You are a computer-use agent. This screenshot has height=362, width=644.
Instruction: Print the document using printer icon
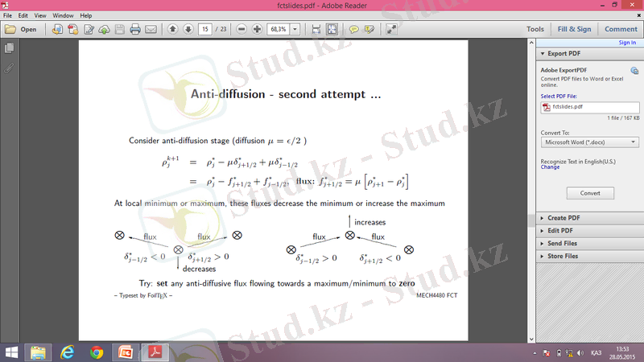point(135,29)
